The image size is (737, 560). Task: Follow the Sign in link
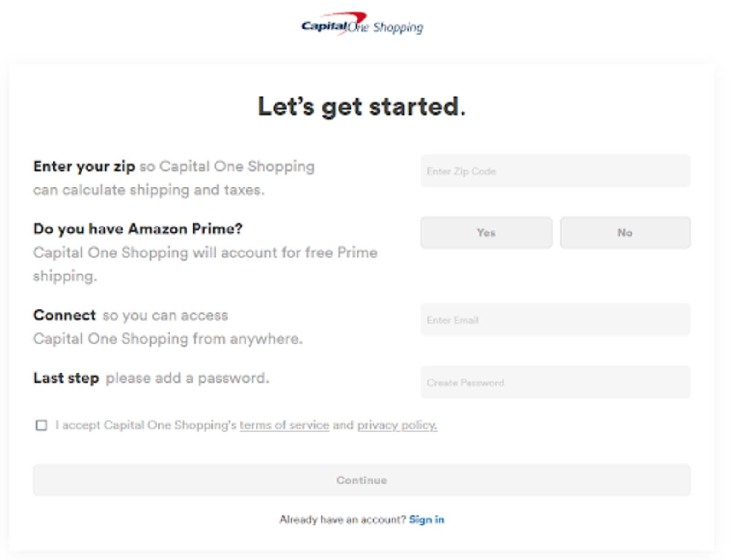tap(427, 519)
